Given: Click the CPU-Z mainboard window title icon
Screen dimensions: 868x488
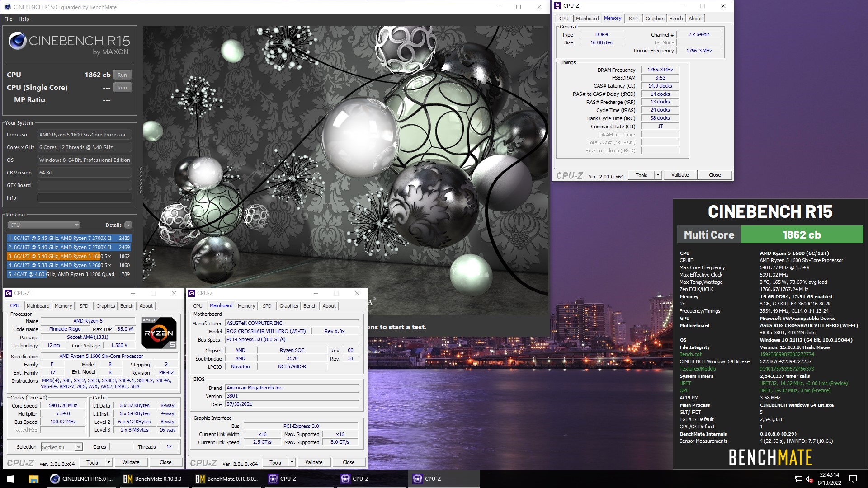Looking at the screenshot, I should [x=191, y=293].
